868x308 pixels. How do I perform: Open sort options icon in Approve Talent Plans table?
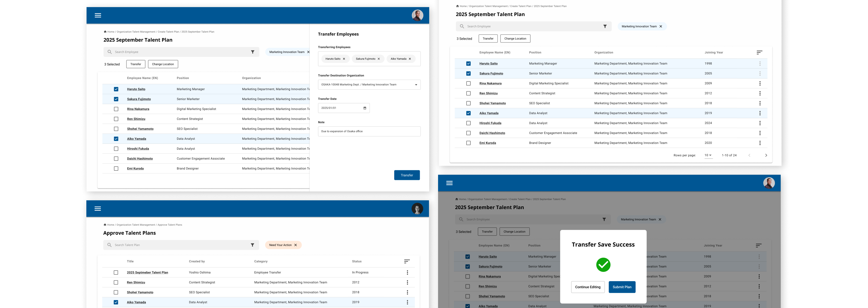(x=407, y=261)
